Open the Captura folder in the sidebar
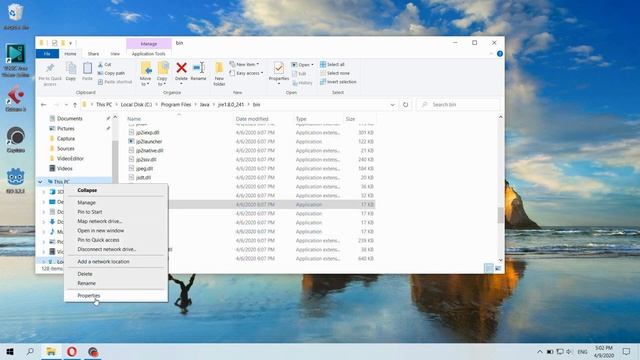This screenshot has height=360, width=640. [66, 139]
